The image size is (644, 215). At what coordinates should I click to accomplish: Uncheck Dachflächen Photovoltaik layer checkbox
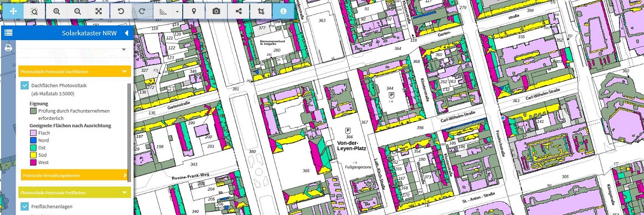tap(24, 86)
